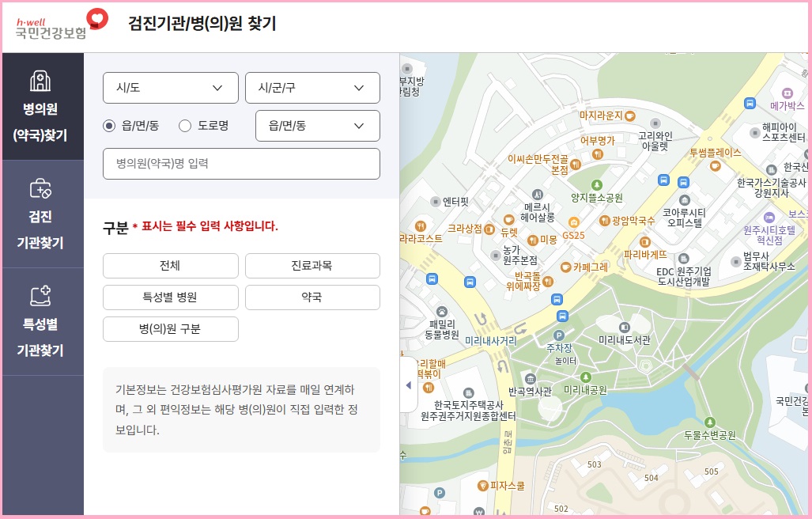Click the 광암막국수 restaurant marker
This screenshot has height=519, width=812.
pyautogui.click(x=604, y=221)
